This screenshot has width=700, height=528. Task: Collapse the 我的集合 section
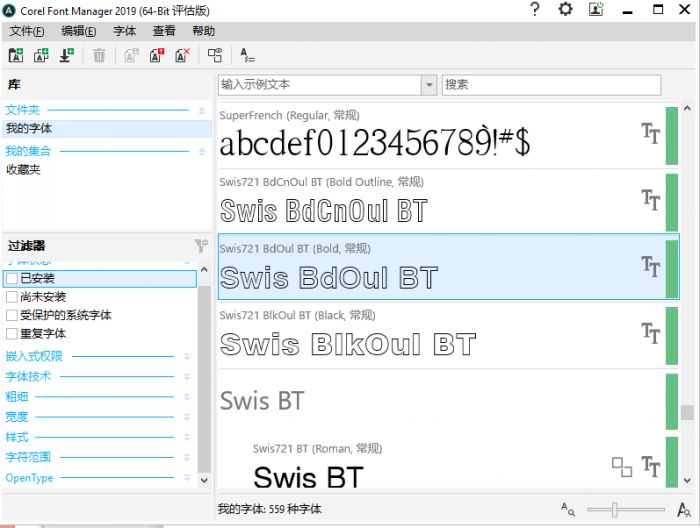[201, 151]
